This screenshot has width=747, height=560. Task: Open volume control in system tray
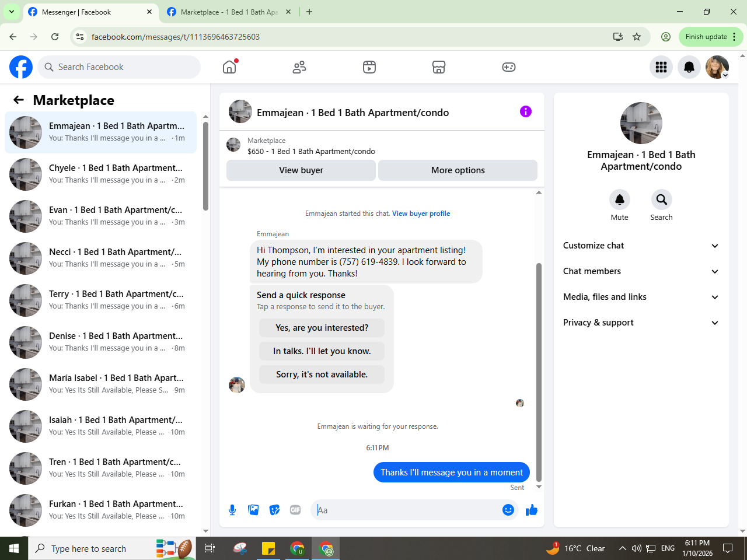pos(637,548)
